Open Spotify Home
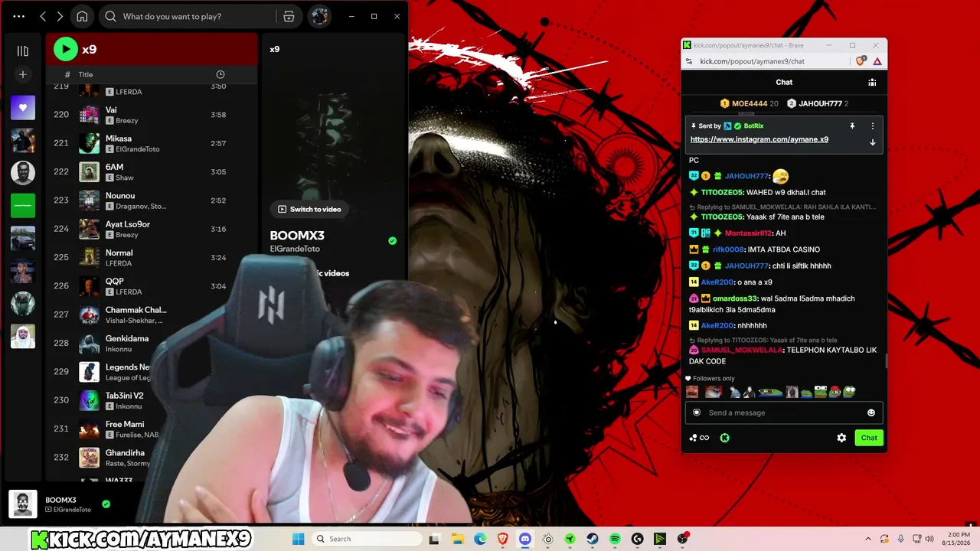The image size is (980, 551). pos(82,16)
